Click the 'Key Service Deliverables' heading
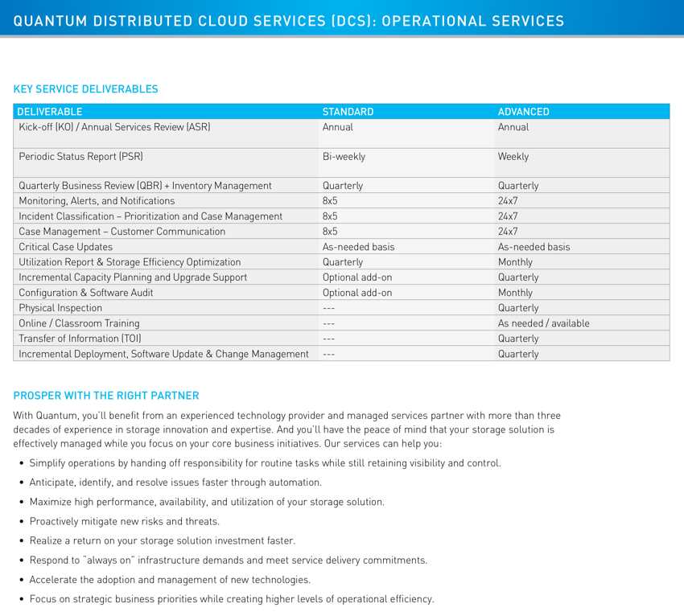This screenshot has width=684, height=616. [85, 89]
